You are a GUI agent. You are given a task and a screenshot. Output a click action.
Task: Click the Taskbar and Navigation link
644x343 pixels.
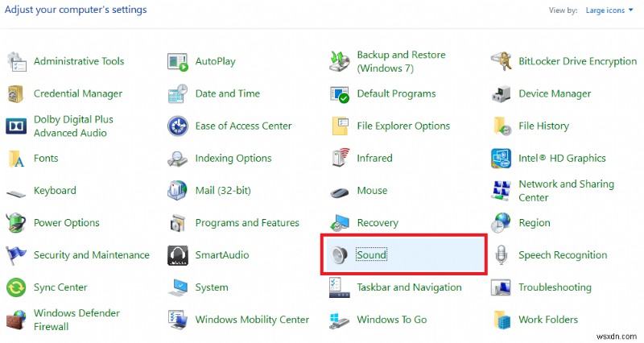[409, 287]
